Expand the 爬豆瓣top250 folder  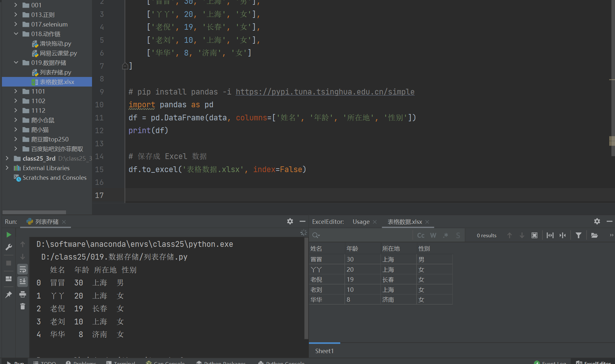click(x=16, y=139)
